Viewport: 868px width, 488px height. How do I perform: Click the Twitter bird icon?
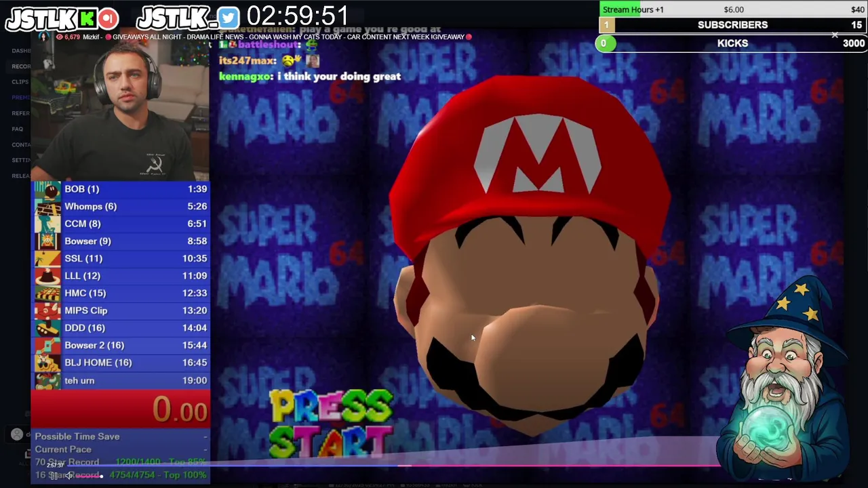click(x=228, y=18)
